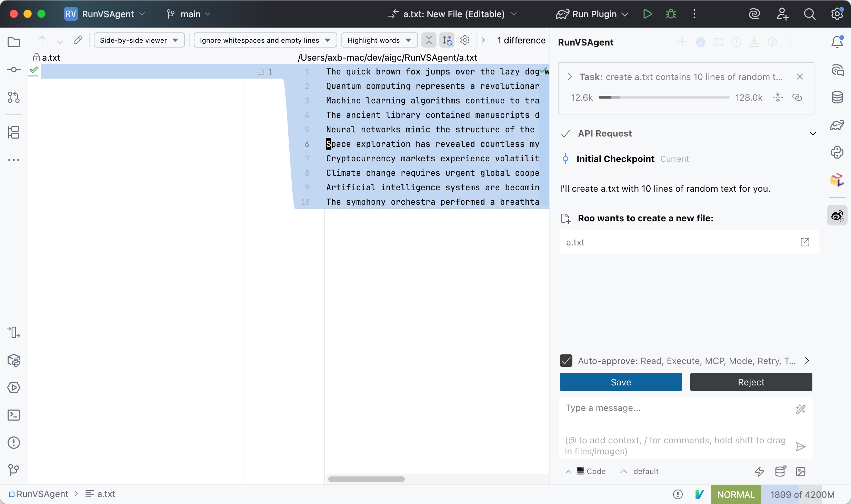Click the notifications bell icon
Screen dimensions: 851x504
837,42
